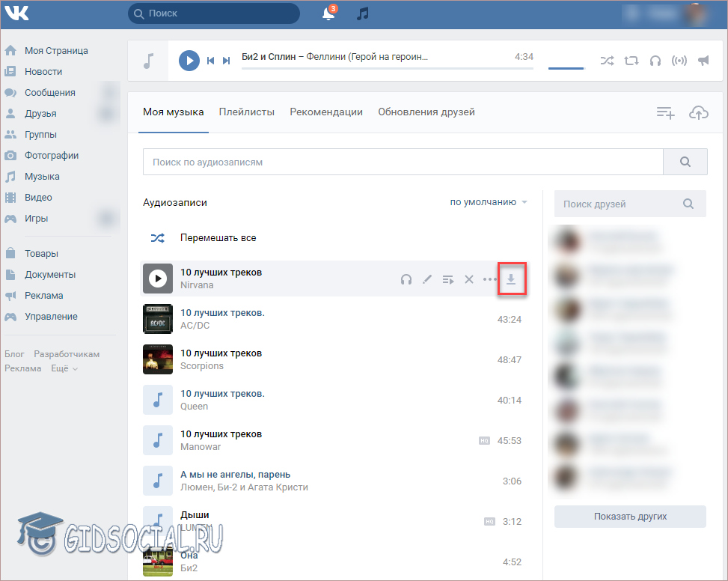This screenshot has width=728, height=581.
Task: Toggle repeat in the player bar
Action: point(631,61)
